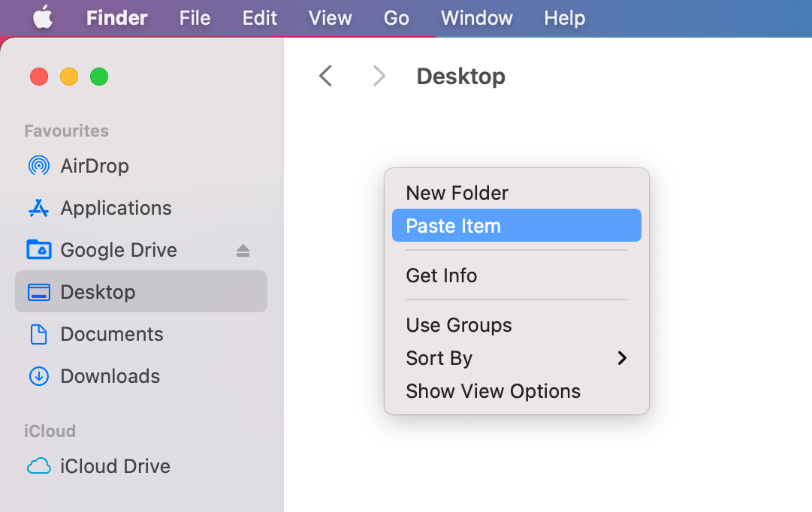Click the iCloud Drive cloud icon
Image resolution: width=812 pixels, height=512 pixels.
click(38, 466)
